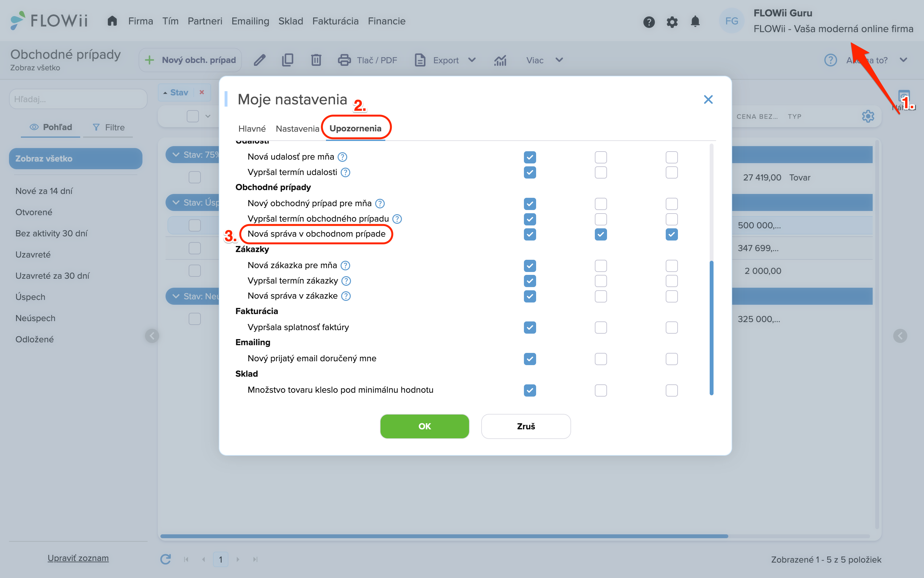Screen dimensions: 924x578
Task: Click page number 1 in pager
Action: [x=220, y=559]
